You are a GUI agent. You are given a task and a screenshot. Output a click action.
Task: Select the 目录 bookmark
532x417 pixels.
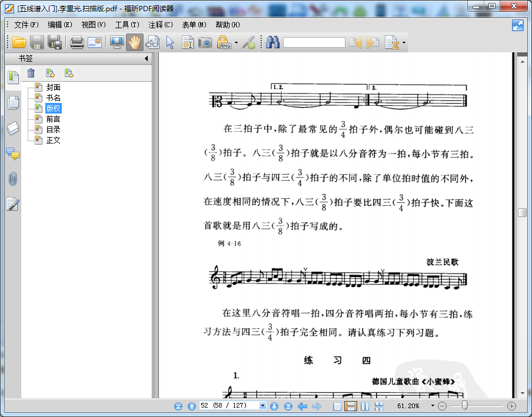[54, 129]
